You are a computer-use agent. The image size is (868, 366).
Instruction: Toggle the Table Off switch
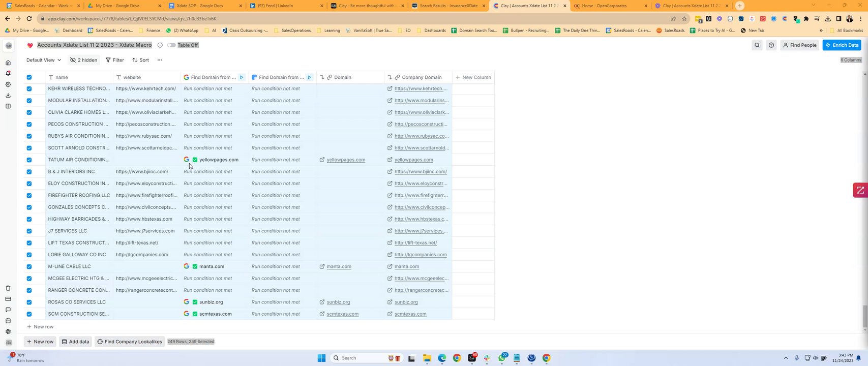(x=172, y=45)
